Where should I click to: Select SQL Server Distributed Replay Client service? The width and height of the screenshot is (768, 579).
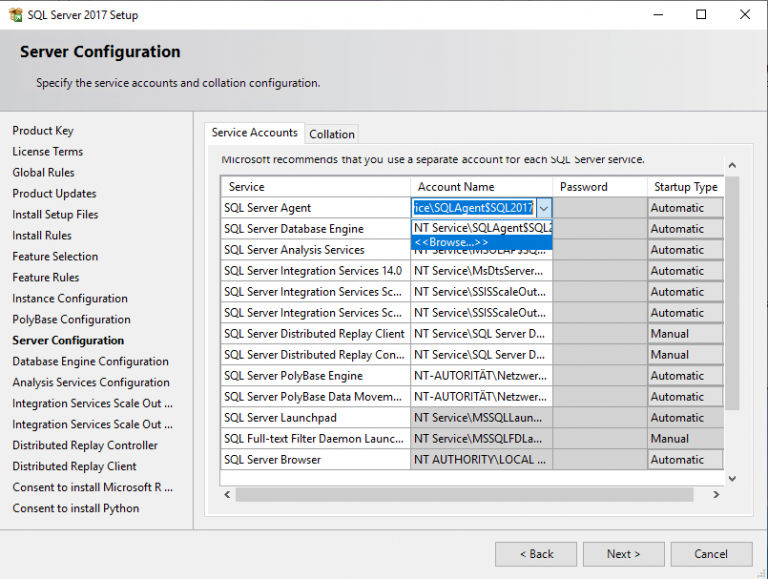pyautogui.click(x=315, y=334)
